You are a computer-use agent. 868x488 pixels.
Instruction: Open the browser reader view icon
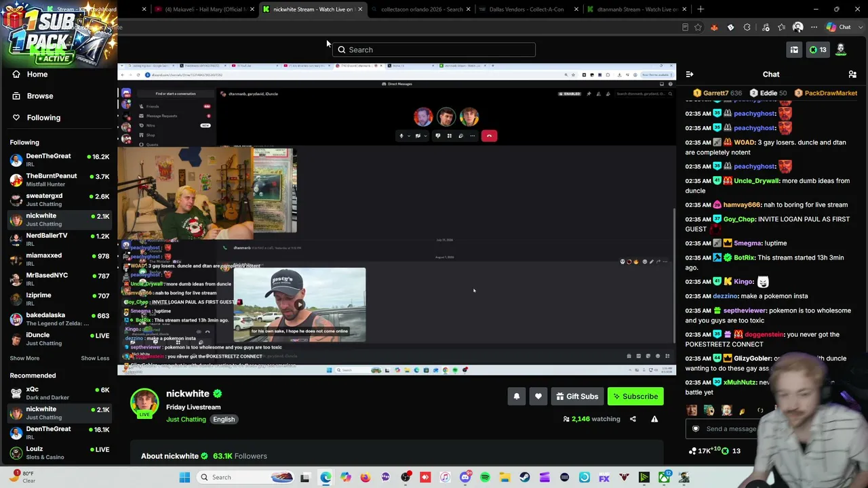(685, 27)
